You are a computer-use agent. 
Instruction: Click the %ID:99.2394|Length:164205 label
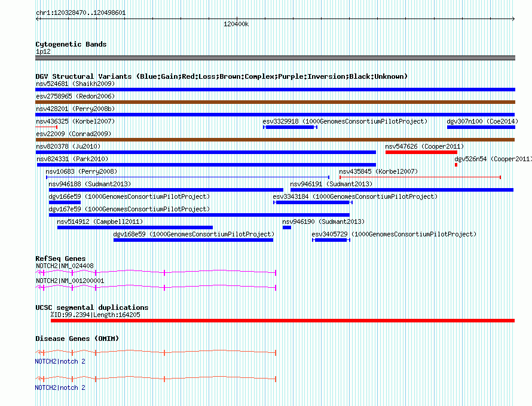coord(95,315)
